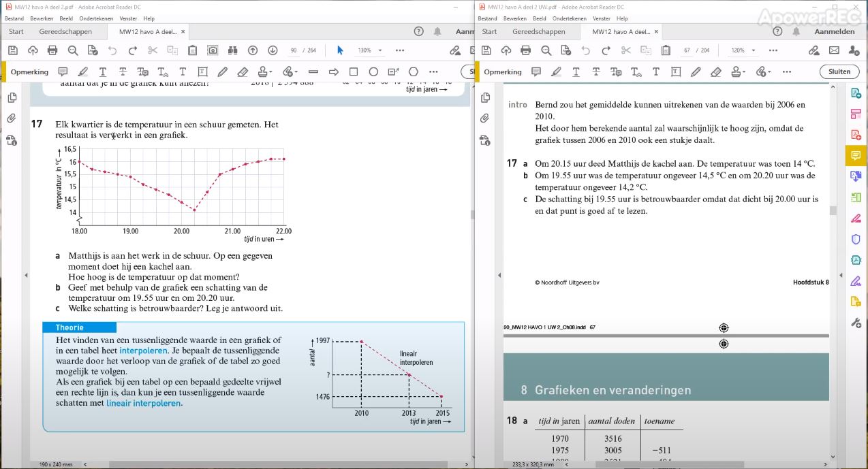Activate the selection arrow tool, left window
Image resolution: width=868 pixels, height=469 pixels.
(x=341, y=50)
